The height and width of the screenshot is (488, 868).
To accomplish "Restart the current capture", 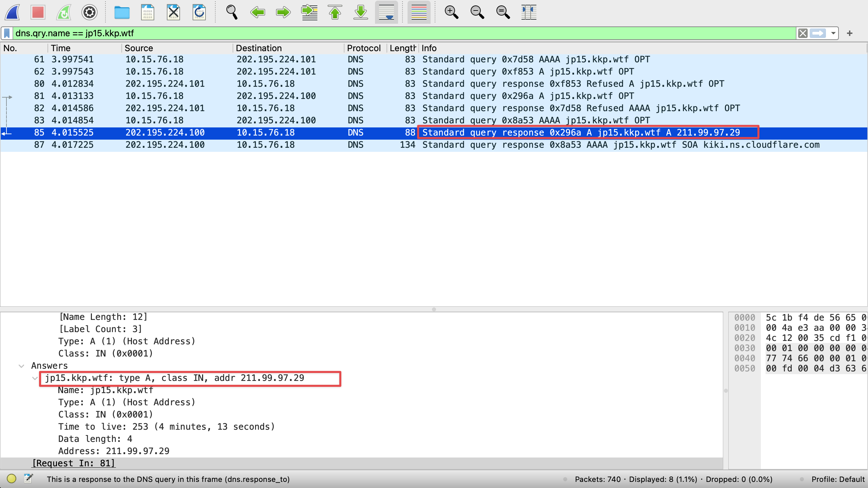I will (64, 13).
